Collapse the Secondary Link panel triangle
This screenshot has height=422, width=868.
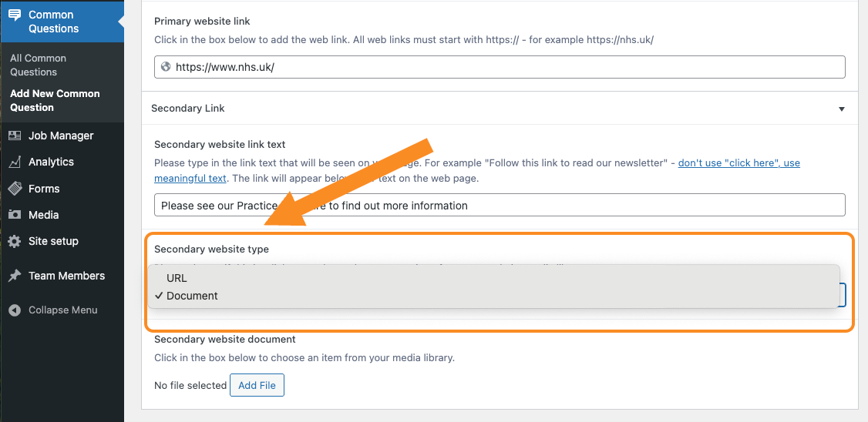tap(842, 109)
